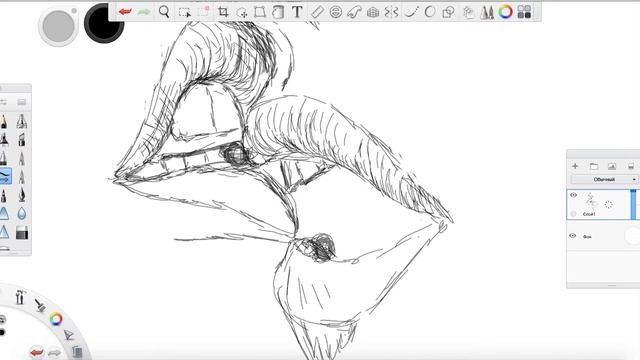Toggle the Symmetry tool
The height and width of the screenshot is (360, 640).
tap(391, 12)
